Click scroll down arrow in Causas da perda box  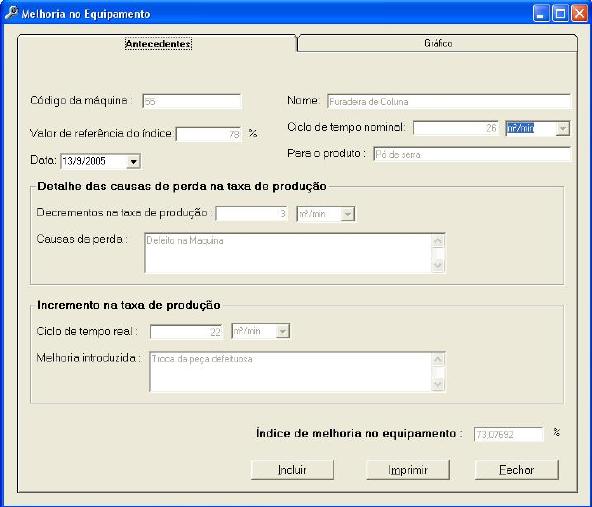438,265
